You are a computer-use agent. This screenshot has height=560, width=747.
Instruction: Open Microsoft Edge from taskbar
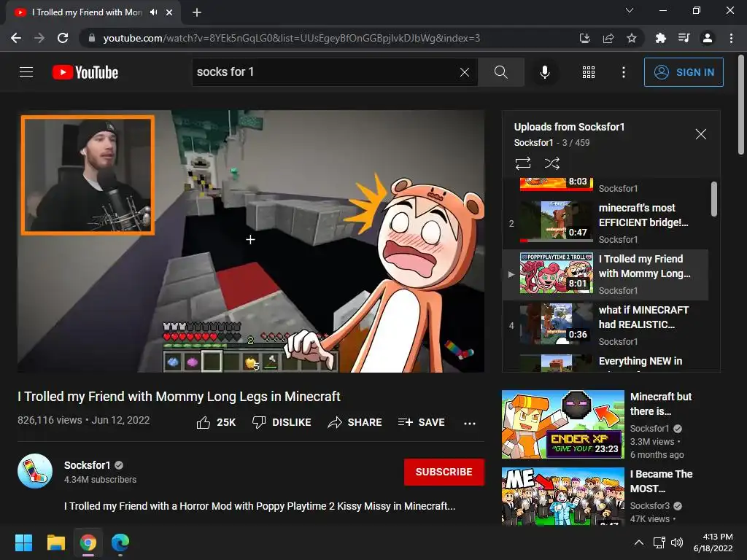(x=120, y=542)
